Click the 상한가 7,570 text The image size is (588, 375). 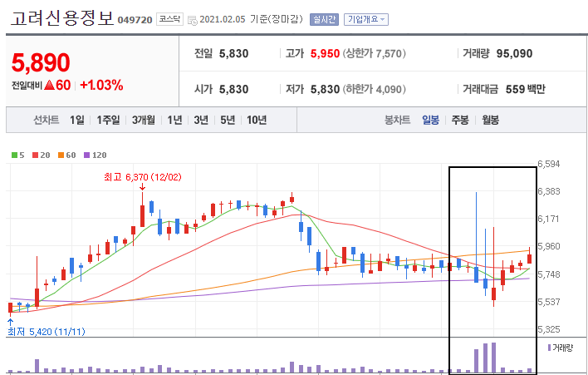click(x=374, y=54)
